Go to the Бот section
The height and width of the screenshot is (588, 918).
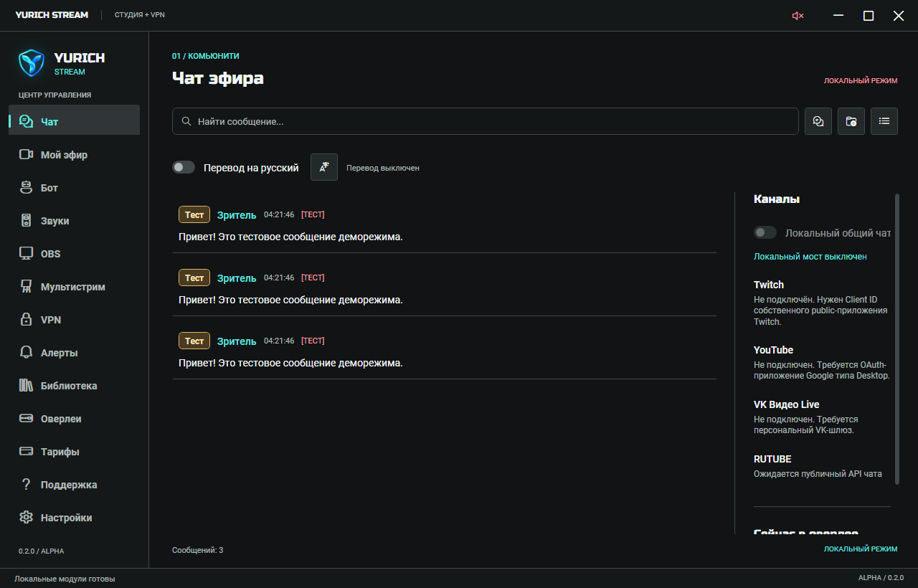coord(75,188)
